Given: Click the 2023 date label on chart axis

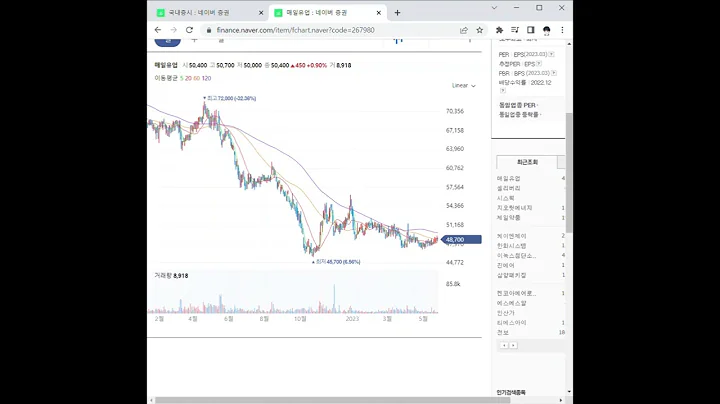Looking at the screenshot, I should click(352, 319).
